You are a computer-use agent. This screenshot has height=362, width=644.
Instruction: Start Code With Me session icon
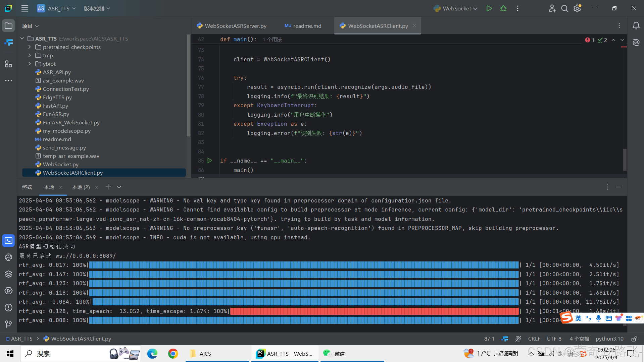point(552,8)
